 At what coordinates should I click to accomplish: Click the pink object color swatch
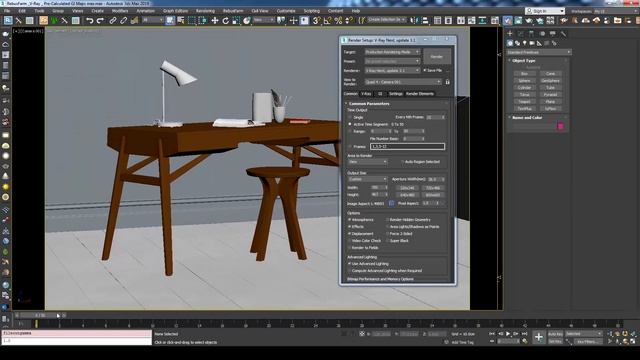pos(560,126)
